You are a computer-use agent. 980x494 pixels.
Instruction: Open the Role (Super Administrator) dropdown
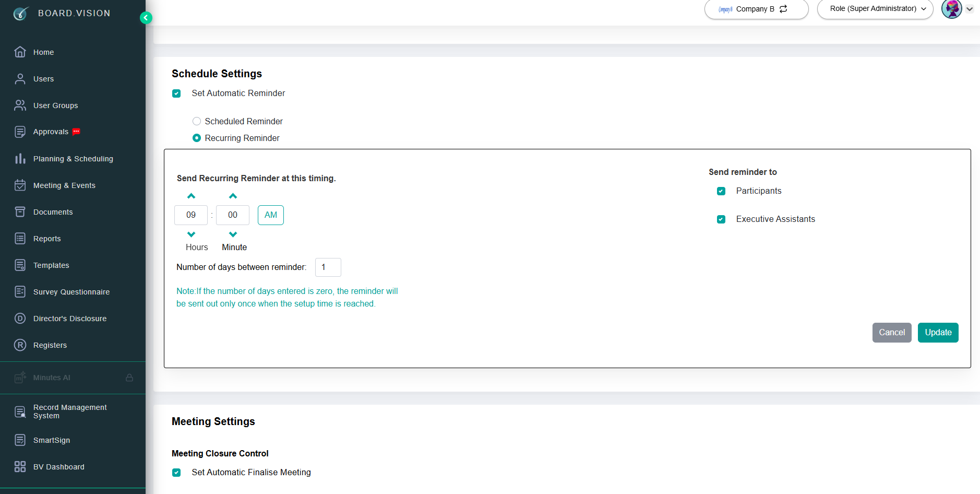[875, 9]
